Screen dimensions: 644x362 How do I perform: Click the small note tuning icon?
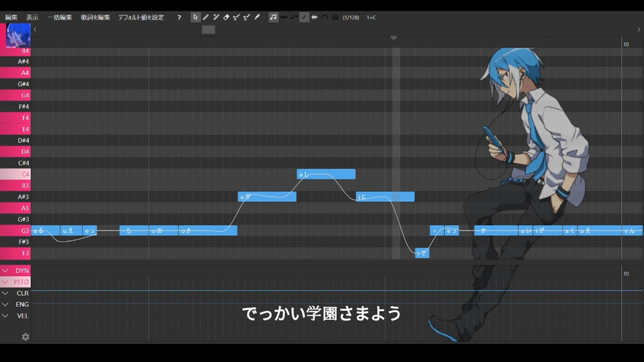(294, 17)
